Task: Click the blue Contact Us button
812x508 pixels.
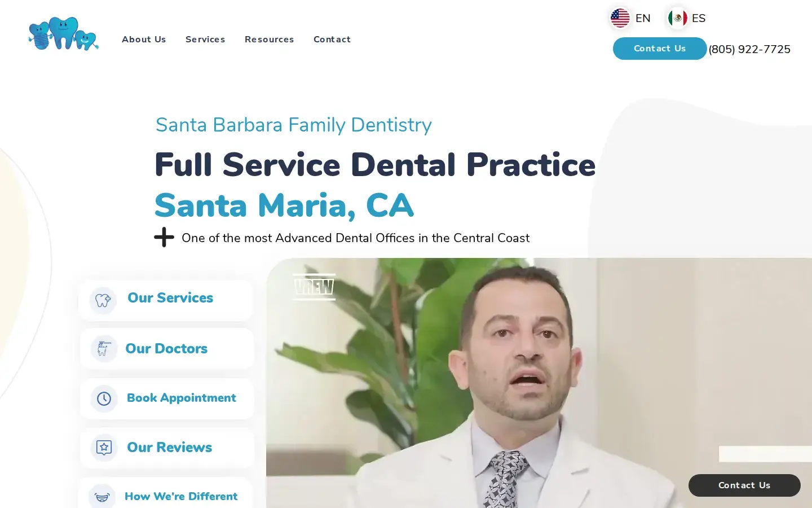Action: coord(660,49)
